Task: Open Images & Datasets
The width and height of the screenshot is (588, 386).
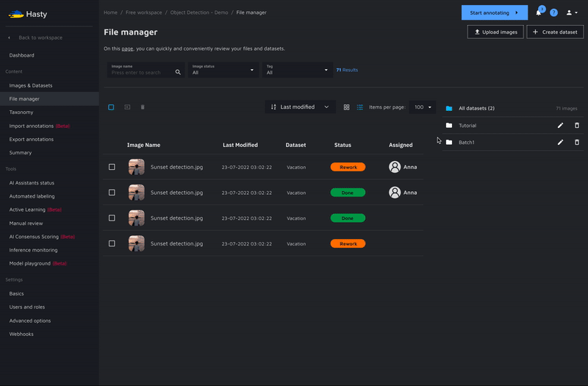Action: coord(31,85)
